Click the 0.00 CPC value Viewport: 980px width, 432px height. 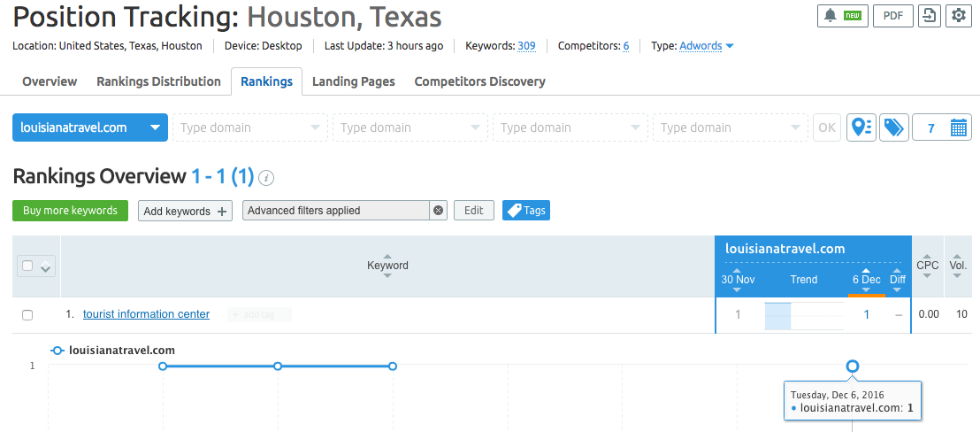tap(929, 314)
